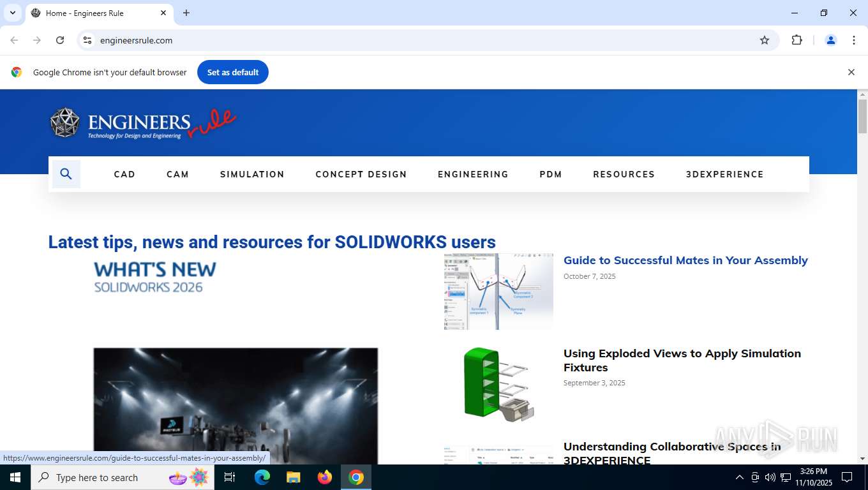
Task: Click the Set as default button
Action: tap(233, 72)
